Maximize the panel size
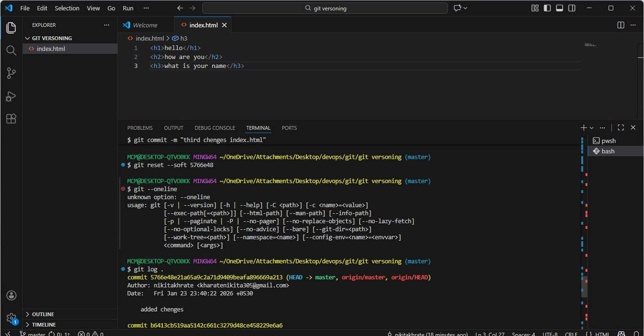This screenshot has height=336, width=644. pyautogui.click(x=621, y=128)
